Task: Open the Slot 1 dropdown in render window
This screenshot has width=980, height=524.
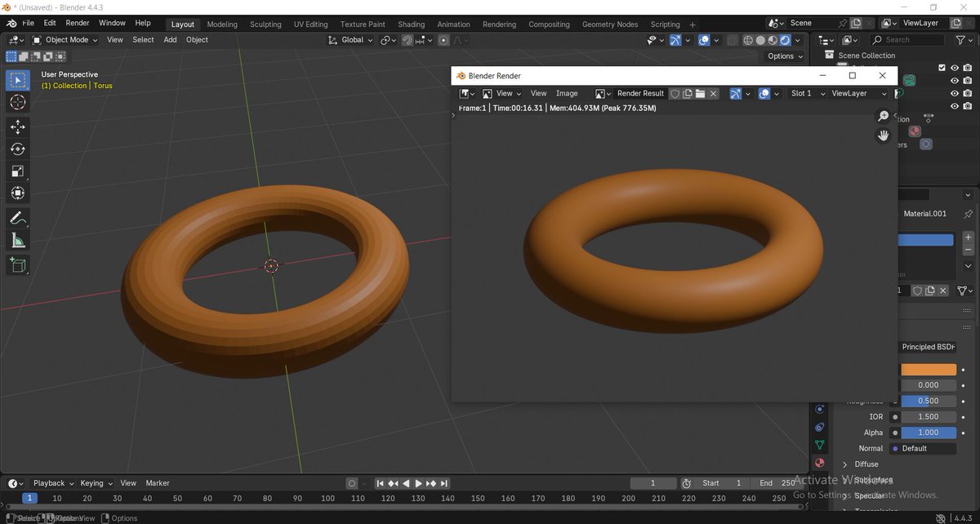Action: click(x=807, y=94)
